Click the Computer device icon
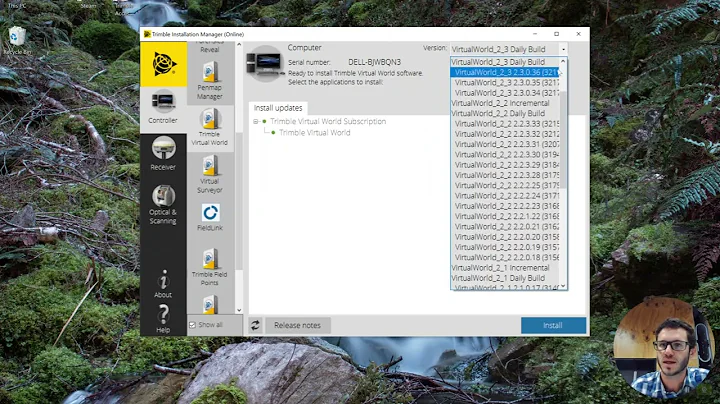720x404 pixels. 264,63
